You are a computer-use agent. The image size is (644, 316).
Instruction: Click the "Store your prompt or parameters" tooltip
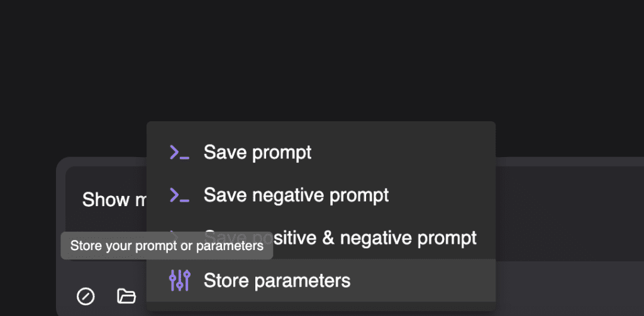[x=167, y=246]
